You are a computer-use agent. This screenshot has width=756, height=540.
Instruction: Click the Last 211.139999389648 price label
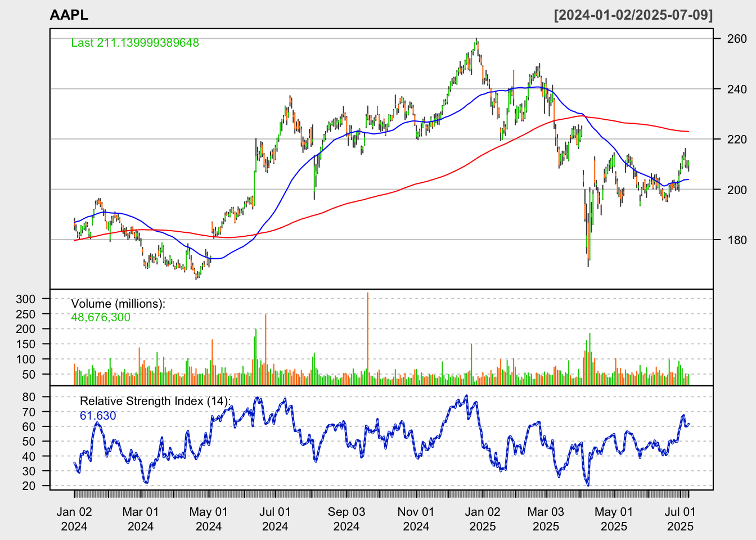click(x=135, y=43)
